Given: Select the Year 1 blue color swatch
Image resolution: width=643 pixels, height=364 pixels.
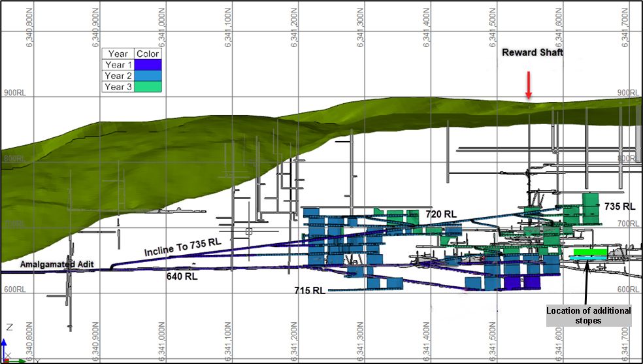Looking at the screenshot, I should click(147, 65).
